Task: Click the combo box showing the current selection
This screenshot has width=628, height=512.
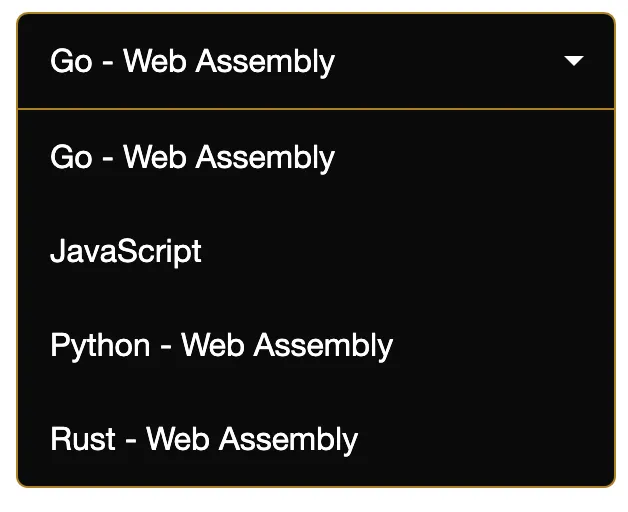Action: (315, 61)
